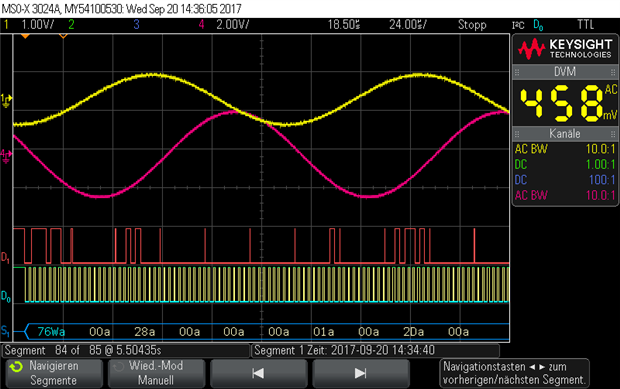Screen dimensions: 620x389
Task: Click yellow AC BW 10.0:1 channel row
Action: coord(565,149)
